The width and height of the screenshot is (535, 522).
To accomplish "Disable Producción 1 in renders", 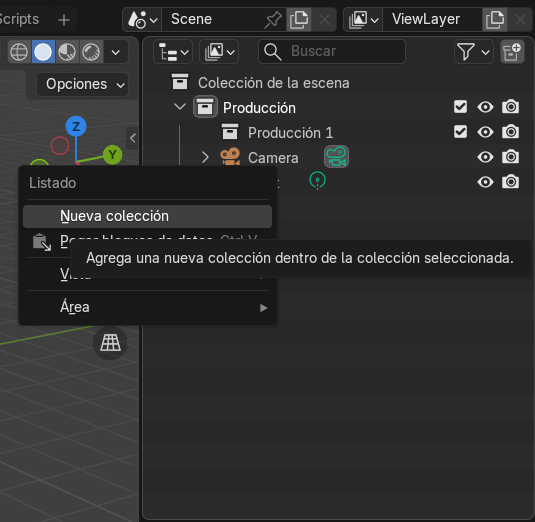I will coord(510,132).
